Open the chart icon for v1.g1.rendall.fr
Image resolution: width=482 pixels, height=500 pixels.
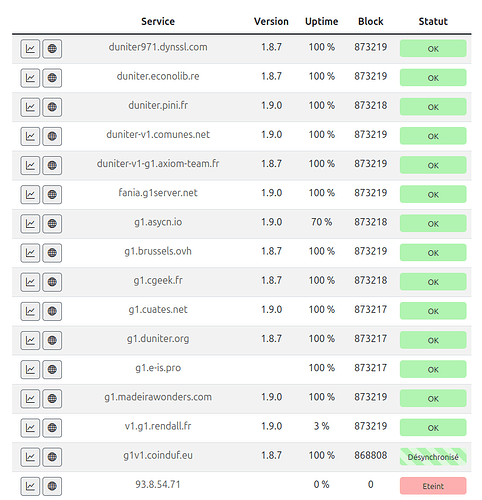30,428
